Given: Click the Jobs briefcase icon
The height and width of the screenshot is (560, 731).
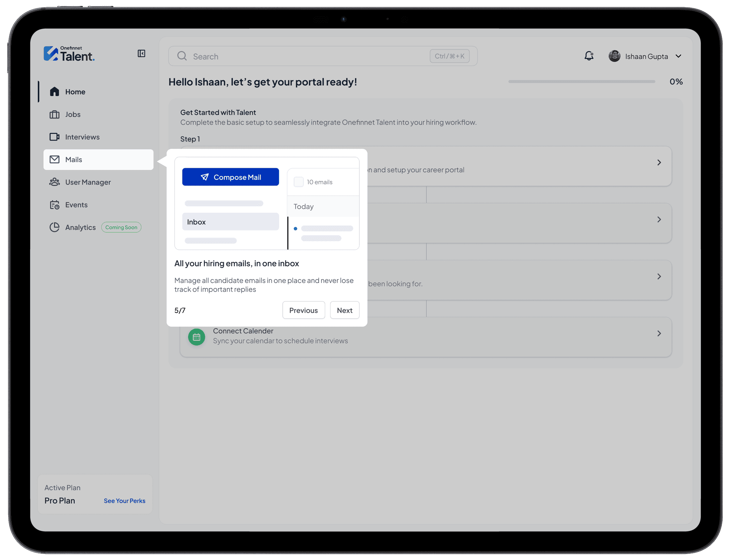Looking at the screenshot, I should 54,115.
